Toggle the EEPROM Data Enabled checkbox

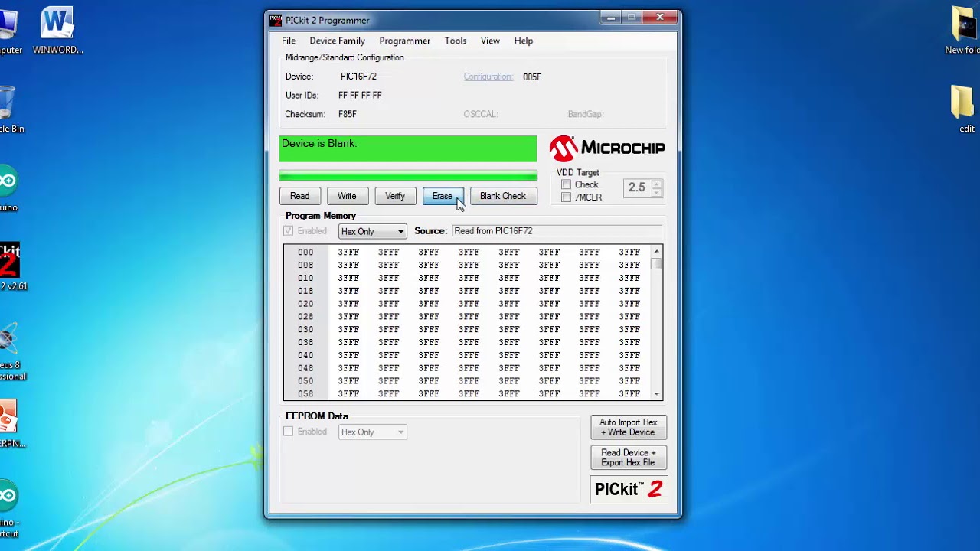click(x=289, y=432)
